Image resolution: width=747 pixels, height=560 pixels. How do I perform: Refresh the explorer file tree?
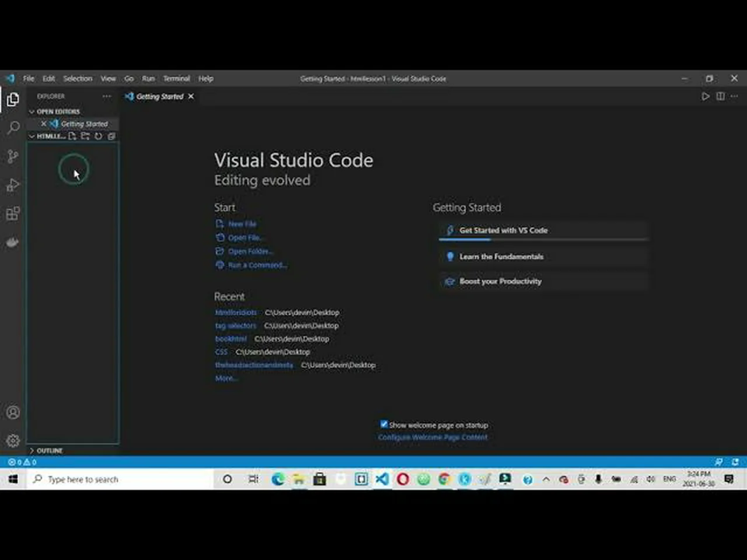(x=98, y=136)
